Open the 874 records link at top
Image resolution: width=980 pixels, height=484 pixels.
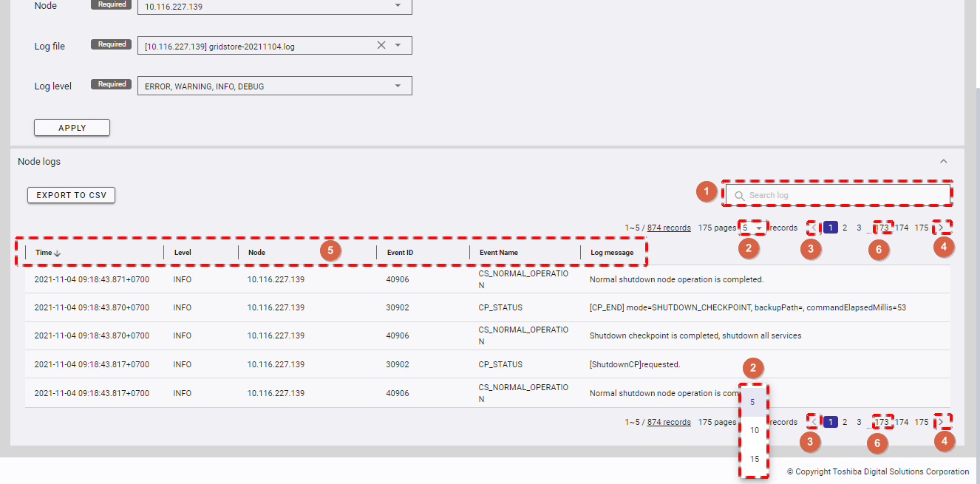668,228
